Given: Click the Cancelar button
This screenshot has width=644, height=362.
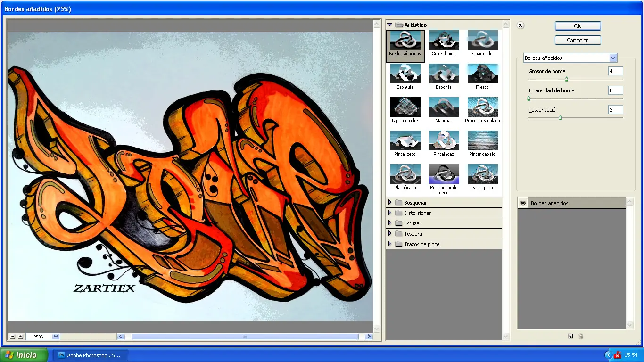Looking at the screenshot, I should (578, 41).
